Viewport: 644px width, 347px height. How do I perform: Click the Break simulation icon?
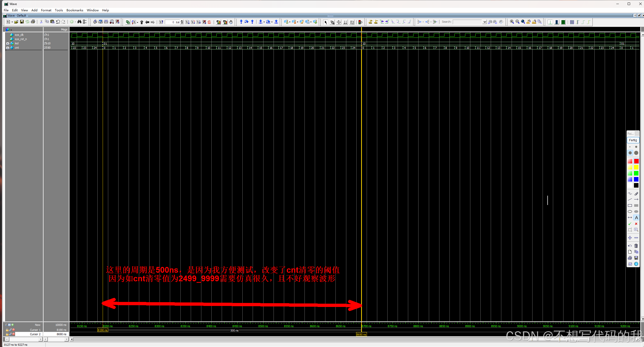204,22
